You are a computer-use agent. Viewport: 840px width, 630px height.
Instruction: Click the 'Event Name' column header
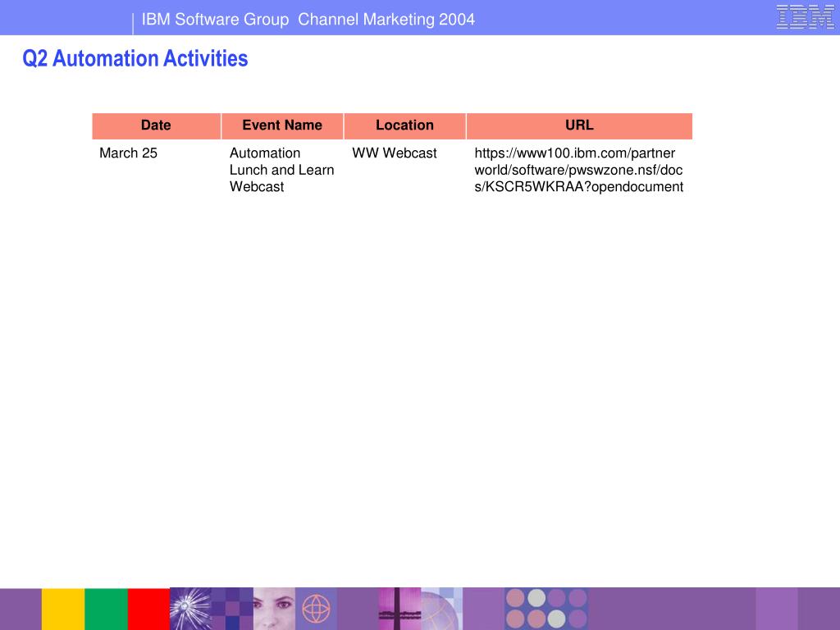click(x=282, y=126)
